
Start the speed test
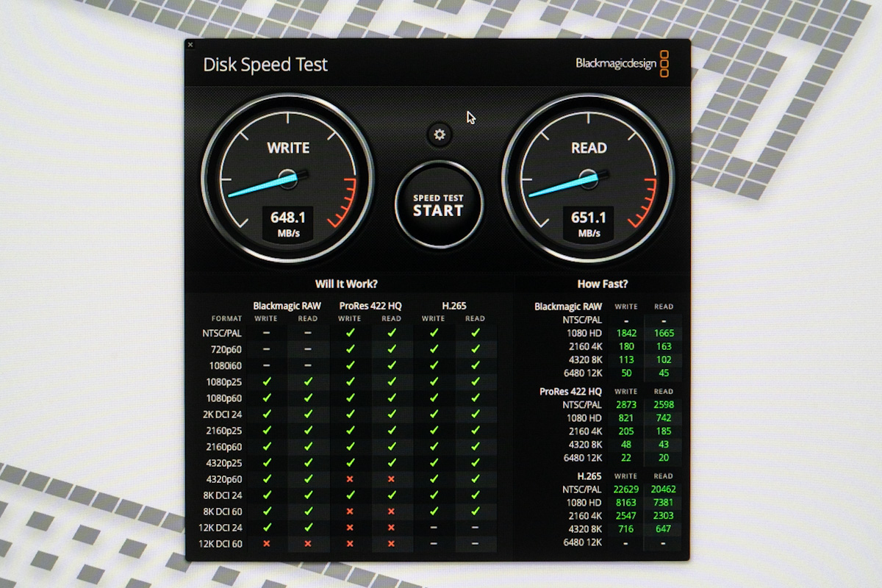(439, 205)
